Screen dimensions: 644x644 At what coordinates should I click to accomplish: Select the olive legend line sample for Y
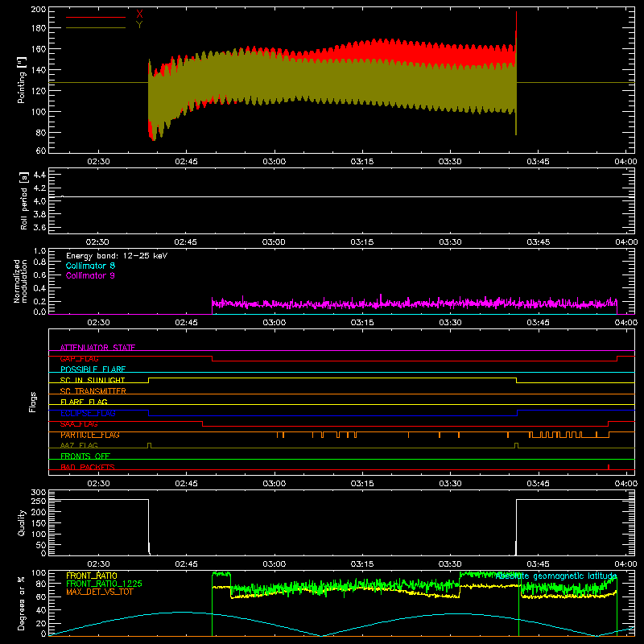coord(96,27)
